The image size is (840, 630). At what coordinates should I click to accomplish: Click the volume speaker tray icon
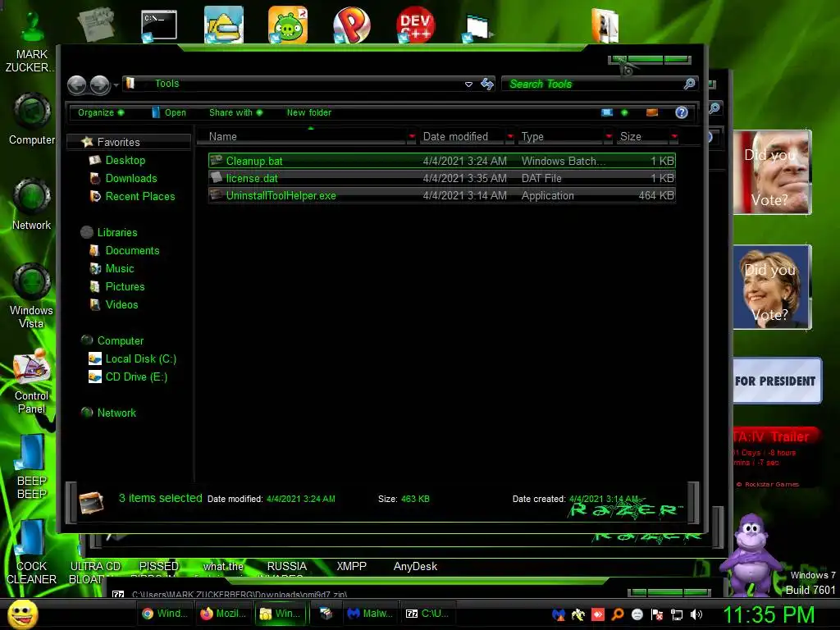coord(696,614)
